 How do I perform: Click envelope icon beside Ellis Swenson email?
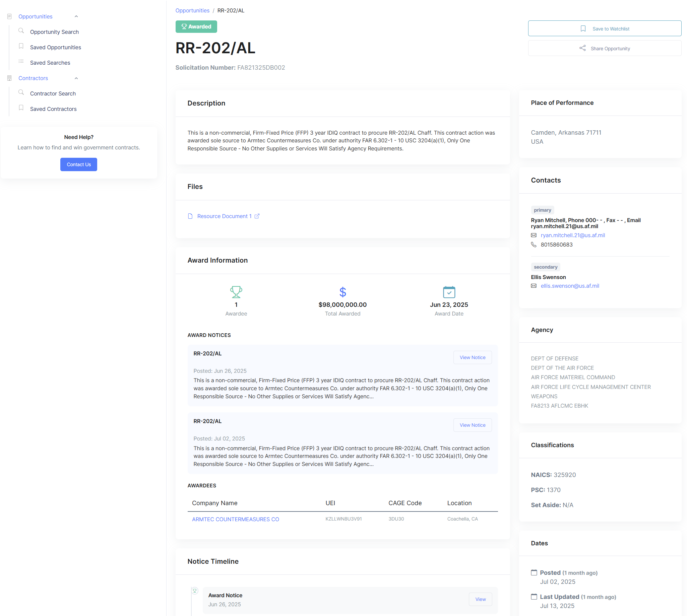(534, 286)
